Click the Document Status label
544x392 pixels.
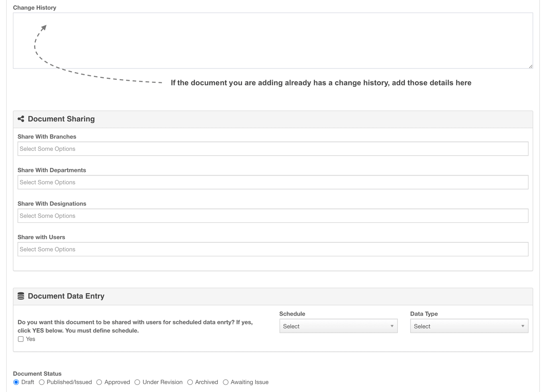(x=37, y=374)
